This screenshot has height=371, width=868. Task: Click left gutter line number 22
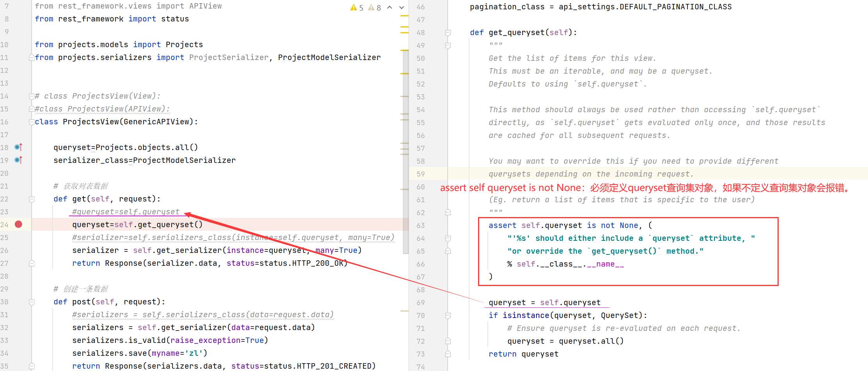(4, 199)
